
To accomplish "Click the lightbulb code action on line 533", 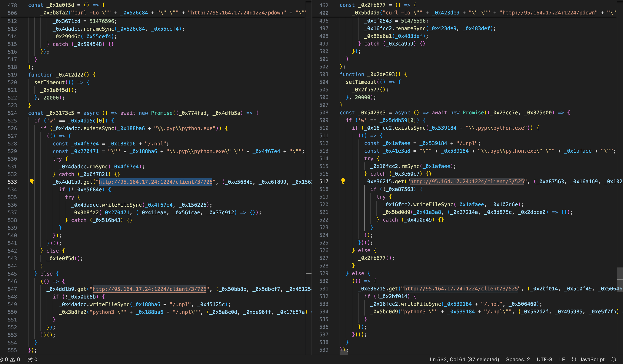I will (32, 181).
